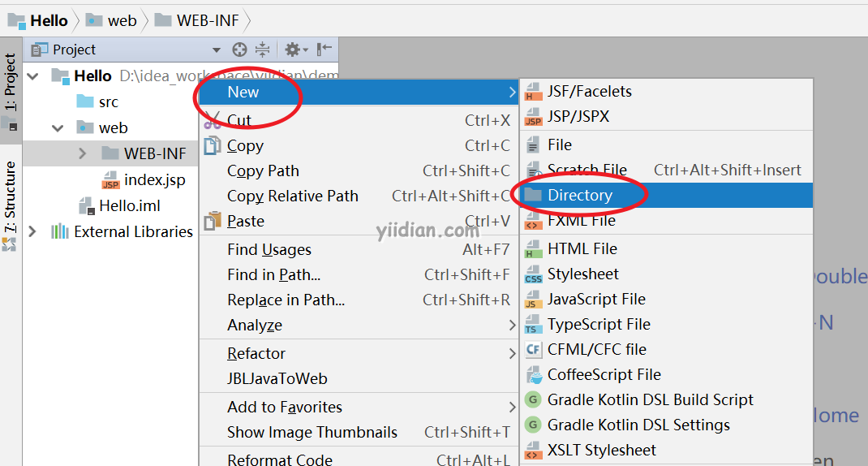
Task: Expand the WEB-INF folder node
Action: point(83,153)
